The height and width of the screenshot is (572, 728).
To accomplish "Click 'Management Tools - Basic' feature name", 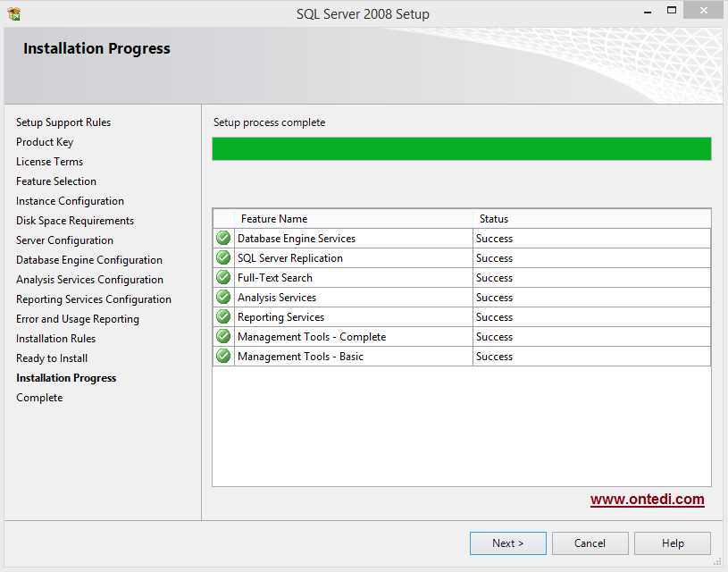I will 300,357.
